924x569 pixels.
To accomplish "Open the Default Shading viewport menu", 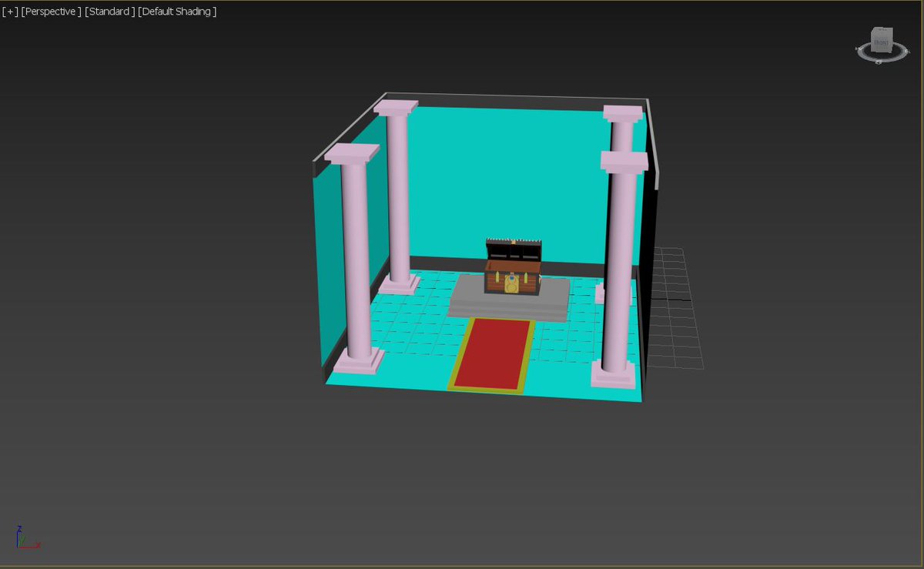I will coord(177,12).
